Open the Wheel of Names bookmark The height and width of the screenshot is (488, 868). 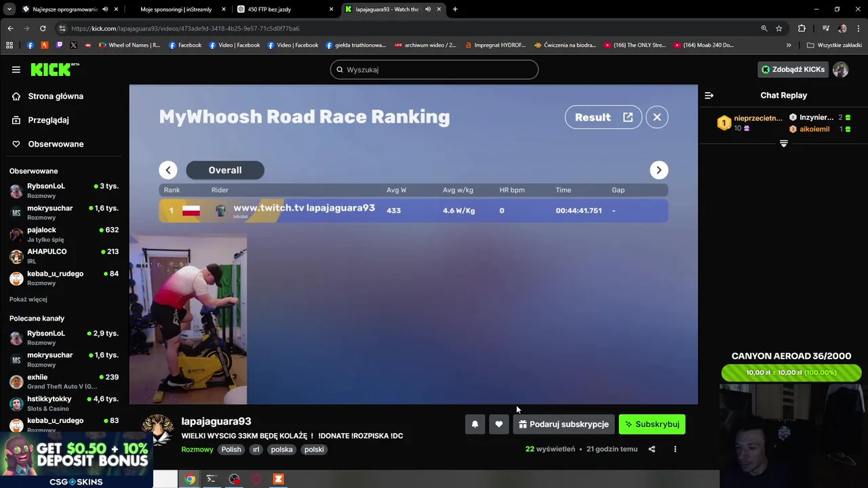pos(130,45)
